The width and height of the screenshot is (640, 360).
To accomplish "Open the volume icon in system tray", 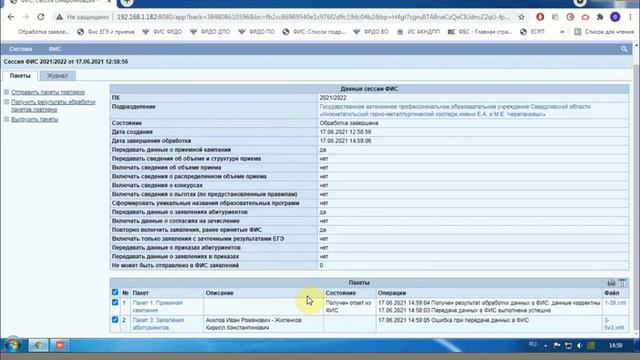I will point(580,346).
